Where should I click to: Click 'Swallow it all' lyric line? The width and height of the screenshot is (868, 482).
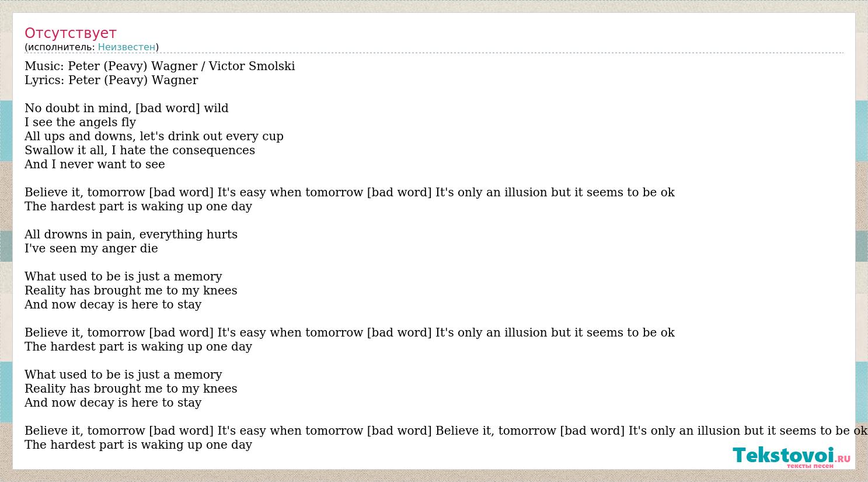[x=140, y=150]
